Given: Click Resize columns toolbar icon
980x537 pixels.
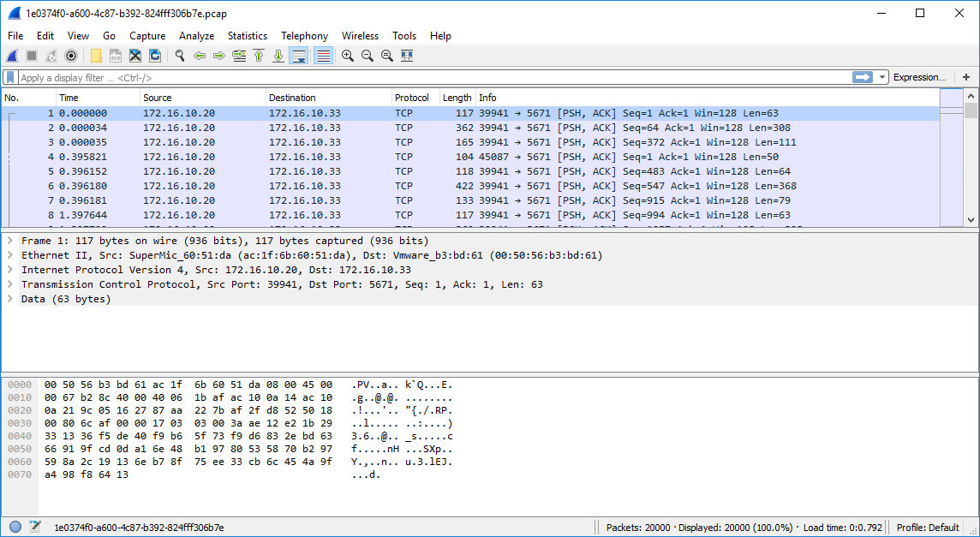Looking at the screenshot, I should [407, 56].
